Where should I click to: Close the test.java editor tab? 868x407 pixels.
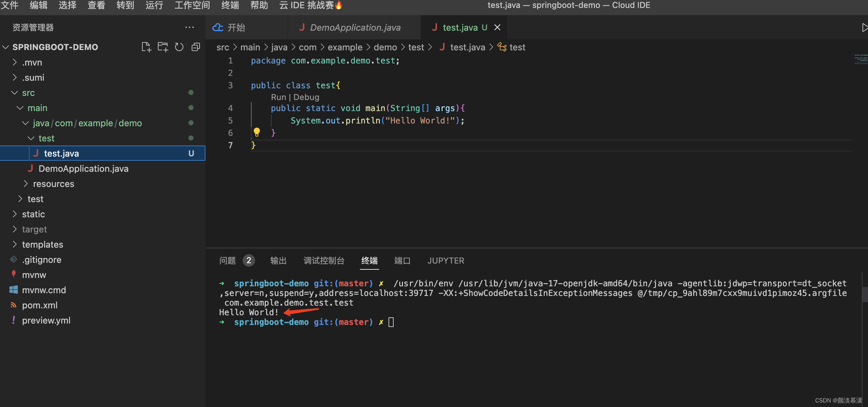point(497,27)
